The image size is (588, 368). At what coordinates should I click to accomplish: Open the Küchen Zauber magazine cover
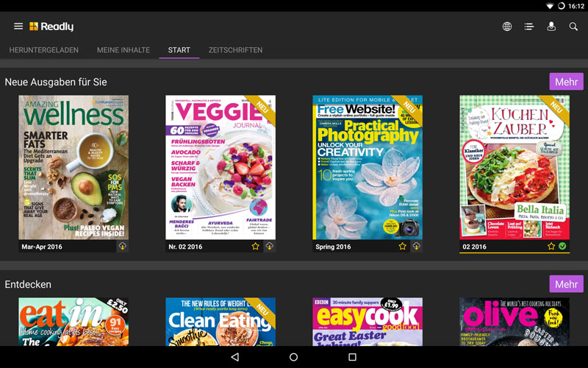[x=514, y=168]
